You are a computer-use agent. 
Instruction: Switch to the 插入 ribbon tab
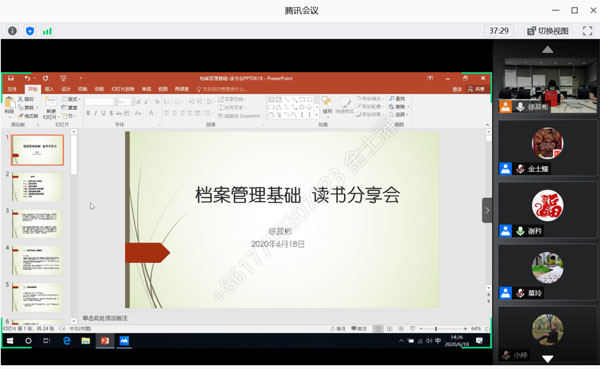click(x=49, y=89)
